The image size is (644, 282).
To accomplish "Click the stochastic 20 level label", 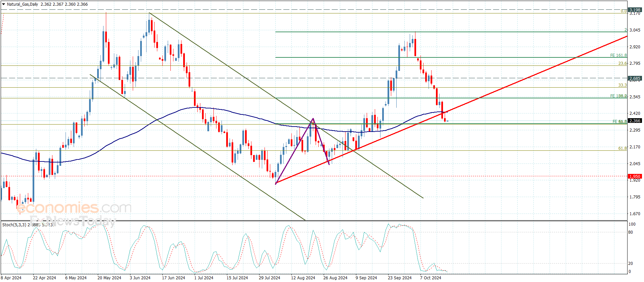I will tap(630, 264).
